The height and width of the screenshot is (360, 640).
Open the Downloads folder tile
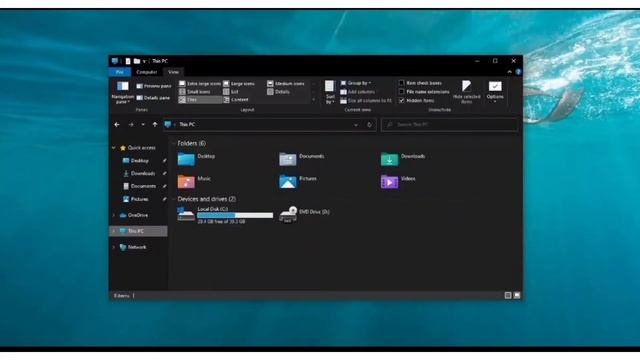coord(403,159)
